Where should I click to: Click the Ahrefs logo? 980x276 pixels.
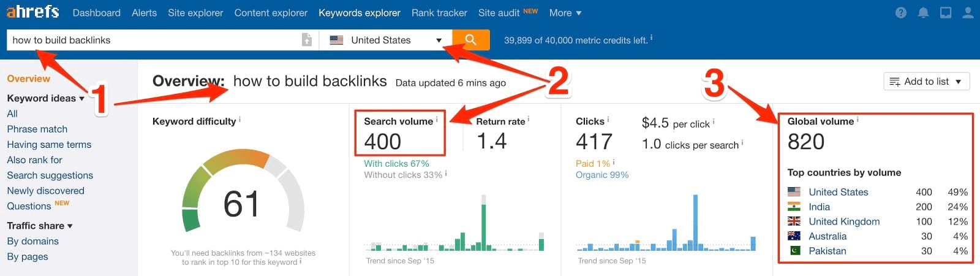click(x=33, y=12)
